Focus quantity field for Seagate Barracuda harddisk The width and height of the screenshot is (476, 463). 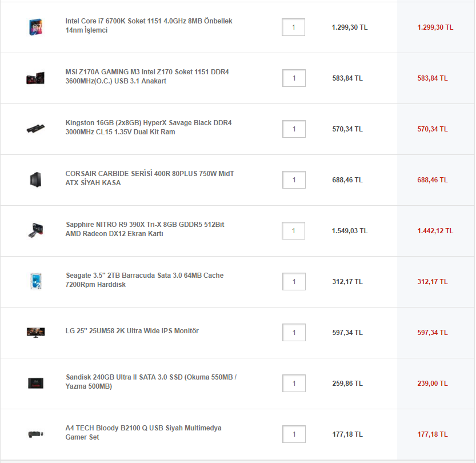294,282
